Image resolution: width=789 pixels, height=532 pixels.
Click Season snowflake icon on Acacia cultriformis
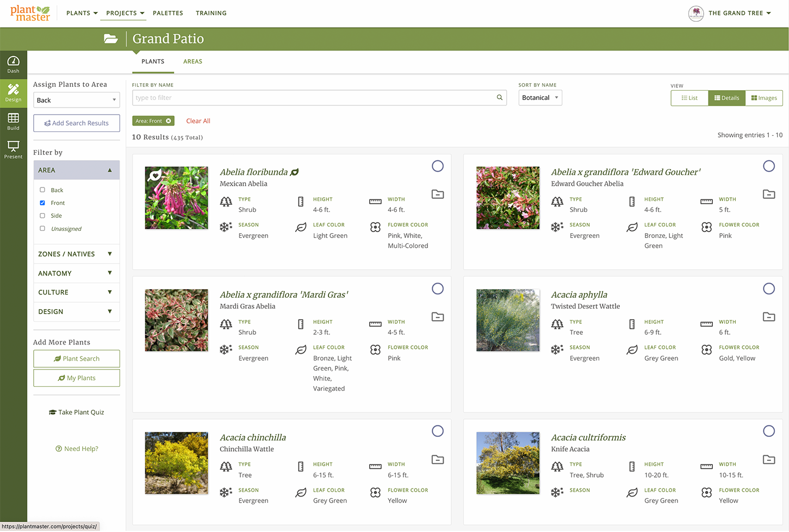[557, 493]
